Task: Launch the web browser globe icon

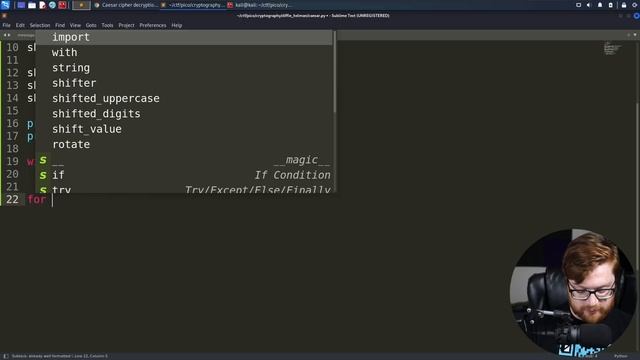Action: pyautogui.click(x=52, y=5)
